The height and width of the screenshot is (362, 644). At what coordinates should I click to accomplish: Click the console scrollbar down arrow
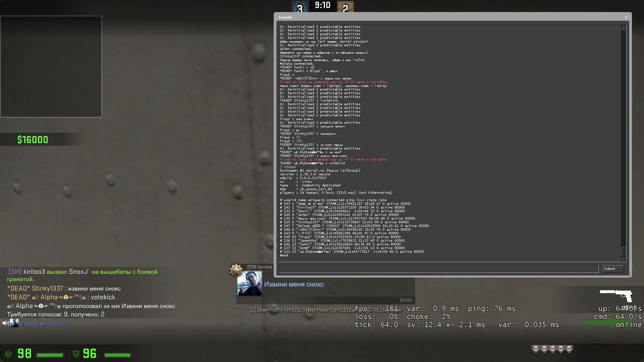click(624, 259)
